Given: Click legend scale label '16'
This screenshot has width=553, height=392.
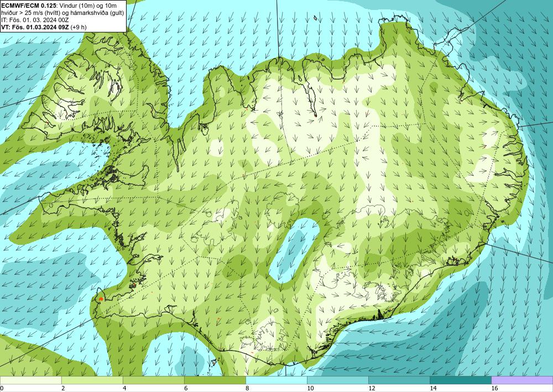Looking at the screenshot, I should tap(494, 388).
